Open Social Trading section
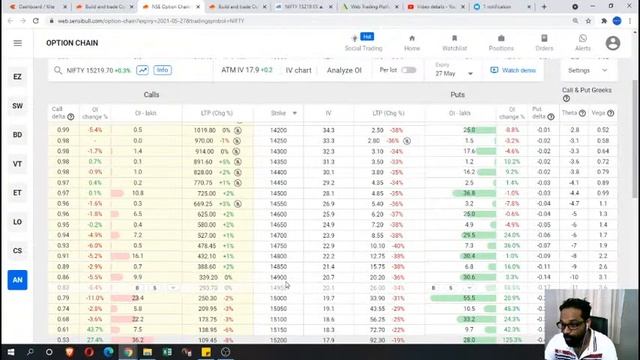 tap(363, 43)
